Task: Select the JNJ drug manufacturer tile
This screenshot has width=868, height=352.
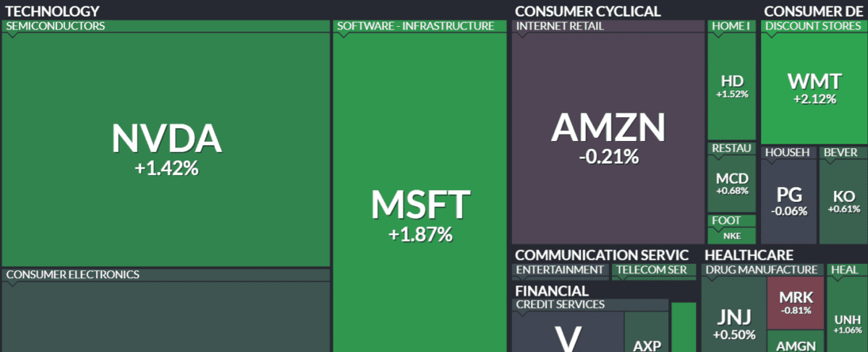Action: pyautogui.click(x=733, y=323)
